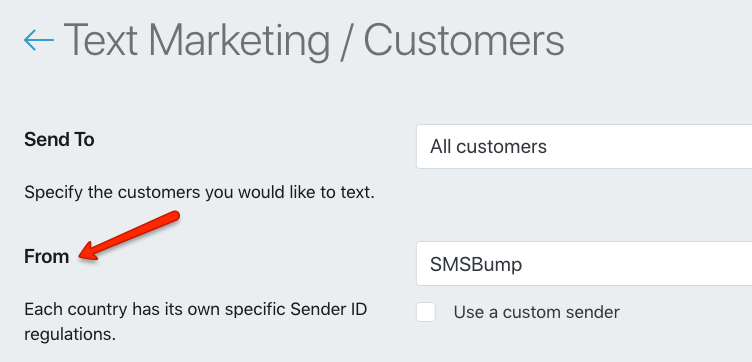Click the "Customers" breadcrumb in the title

coord(464,41)
